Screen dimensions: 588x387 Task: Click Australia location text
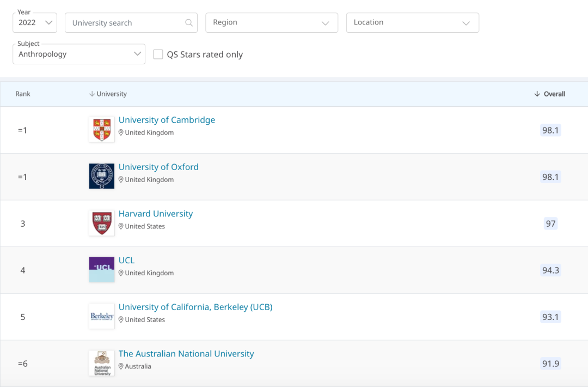138,366
